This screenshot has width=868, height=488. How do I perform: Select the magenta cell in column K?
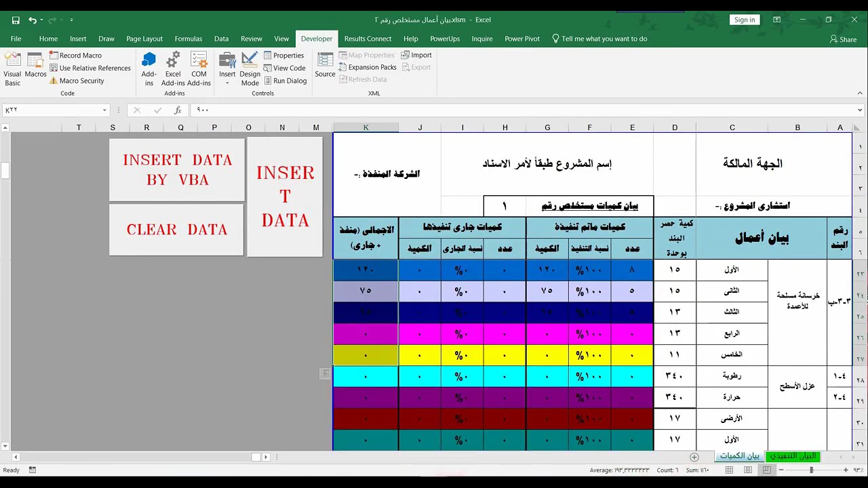tap(366, 334)
